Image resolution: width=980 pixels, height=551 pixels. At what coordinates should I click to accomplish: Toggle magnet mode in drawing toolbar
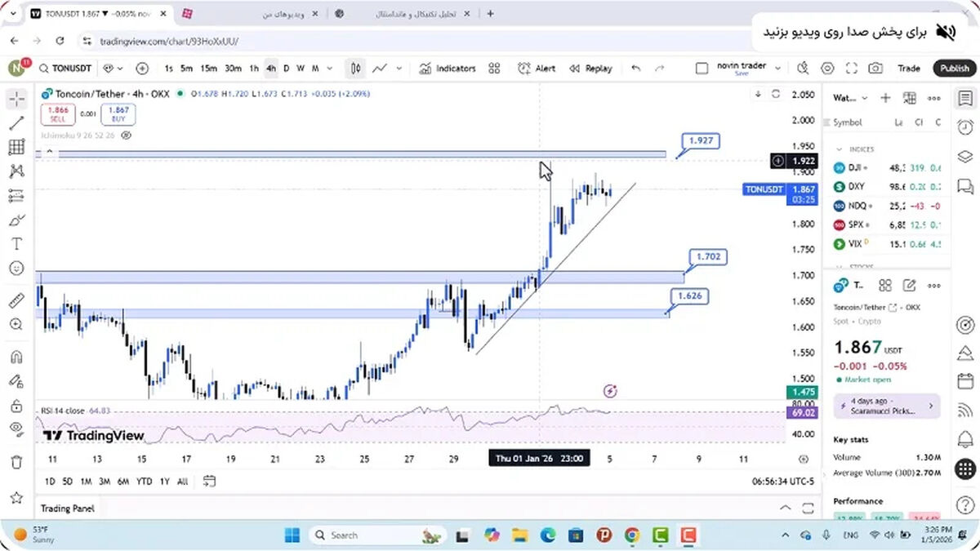coord(16,357)
